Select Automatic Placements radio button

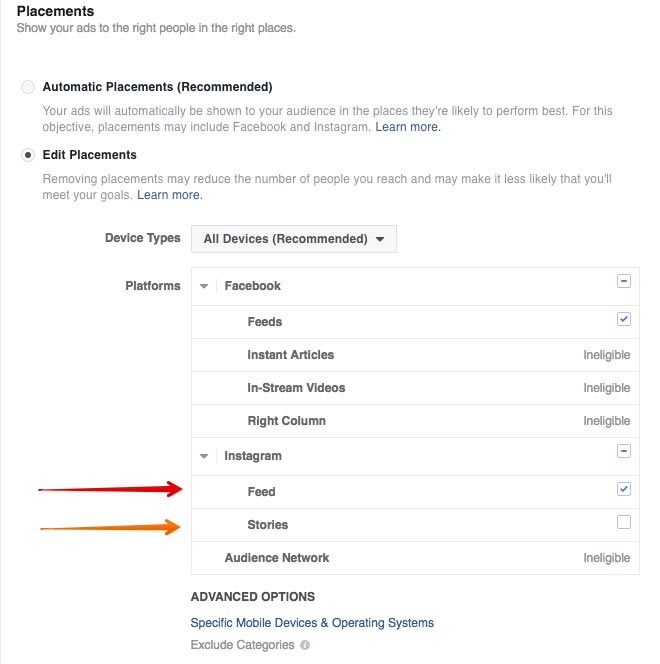tap(28, 87)
